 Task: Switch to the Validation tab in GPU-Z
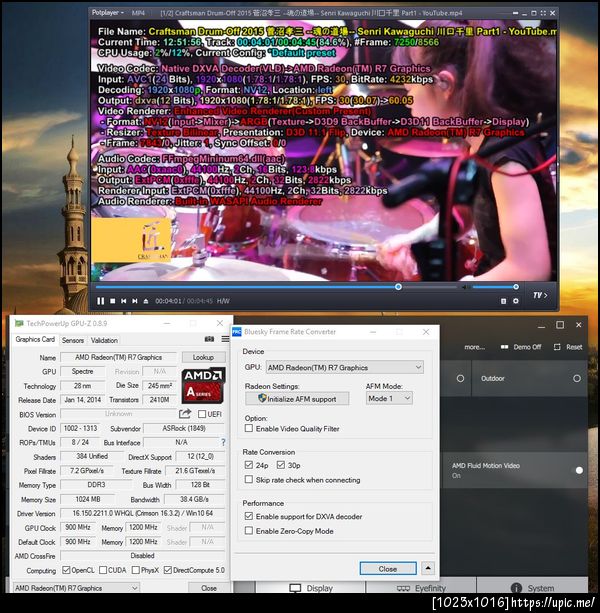[104, 340]
